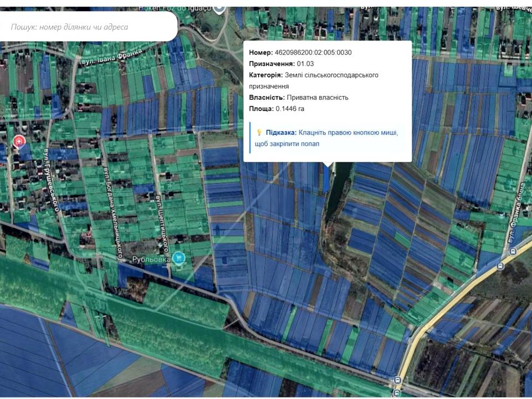Focus the parcel number or address search field
This screenshot has width=532, height=399.
click(x=89, y=27)
